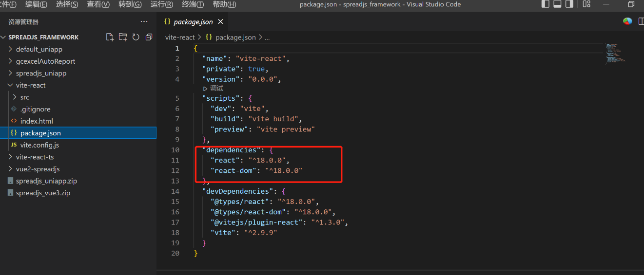Click the 资源管理器 explorer title
The height and width of the screenshot is (275, 644).
(23, 22)
